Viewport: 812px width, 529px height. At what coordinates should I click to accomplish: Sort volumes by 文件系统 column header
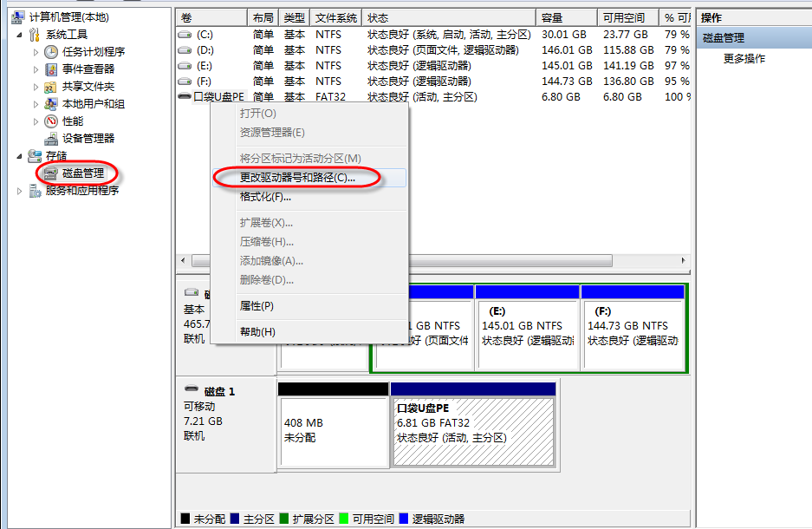click(x=334, y=17)
